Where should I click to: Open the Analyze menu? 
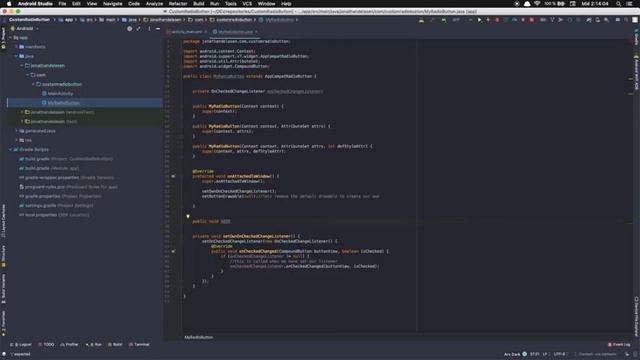[x=154, y=4]
